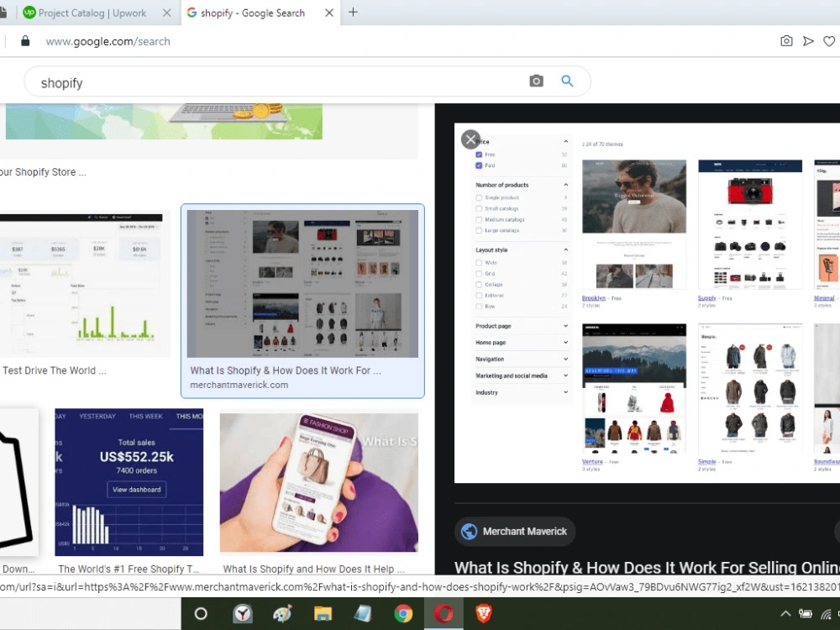The image size is (840, 630).
Task: Close the Project Catalog Upwork tab
Action: tap(167, 13)
